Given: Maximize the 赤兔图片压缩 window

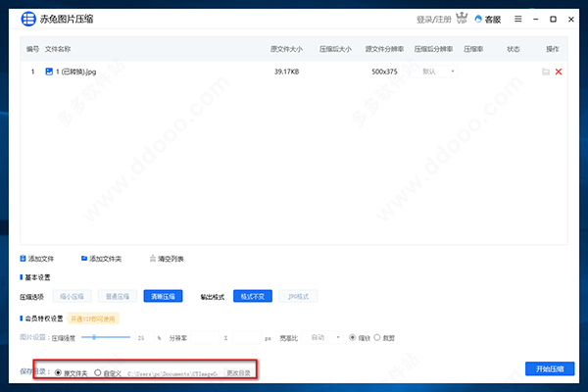Looking at the screenshot, I should [x=553, y=20].
